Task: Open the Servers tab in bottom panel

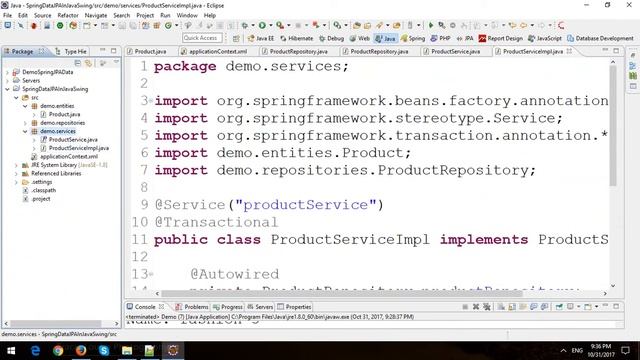Action: [260, 307]
